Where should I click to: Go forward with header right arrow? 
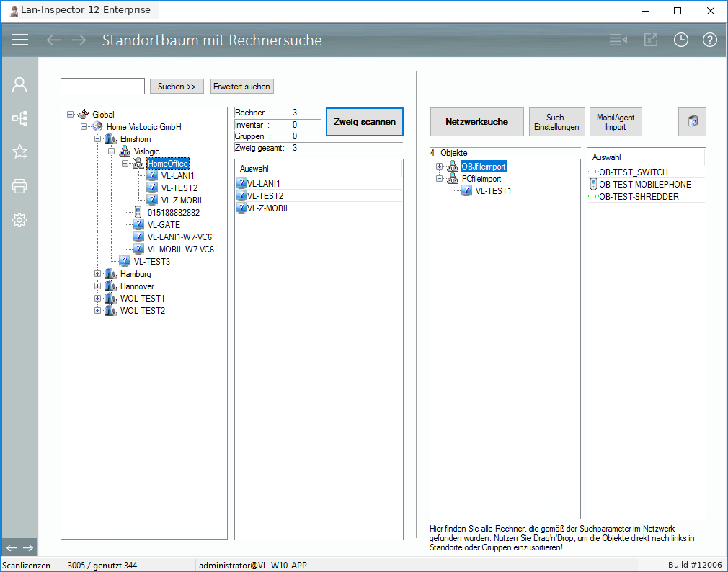(79, 40)
